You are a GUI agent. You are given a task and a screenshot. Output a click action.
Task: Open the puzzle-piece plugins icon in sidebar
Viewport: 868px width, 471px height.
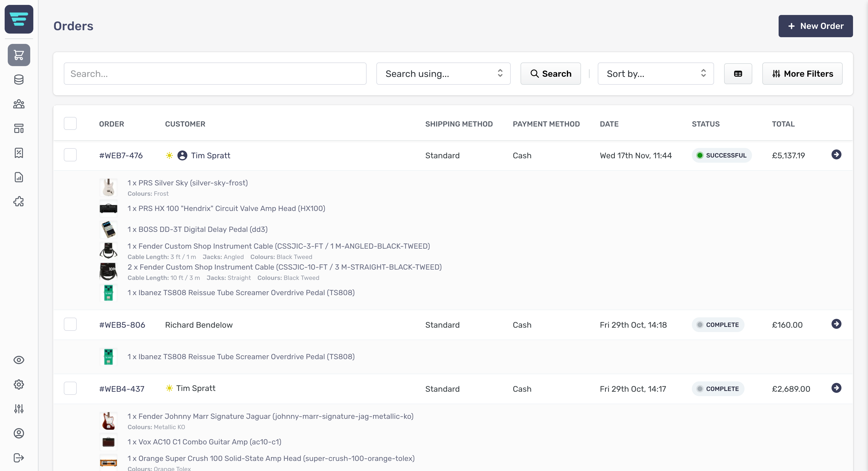click(x=19, y=201)
